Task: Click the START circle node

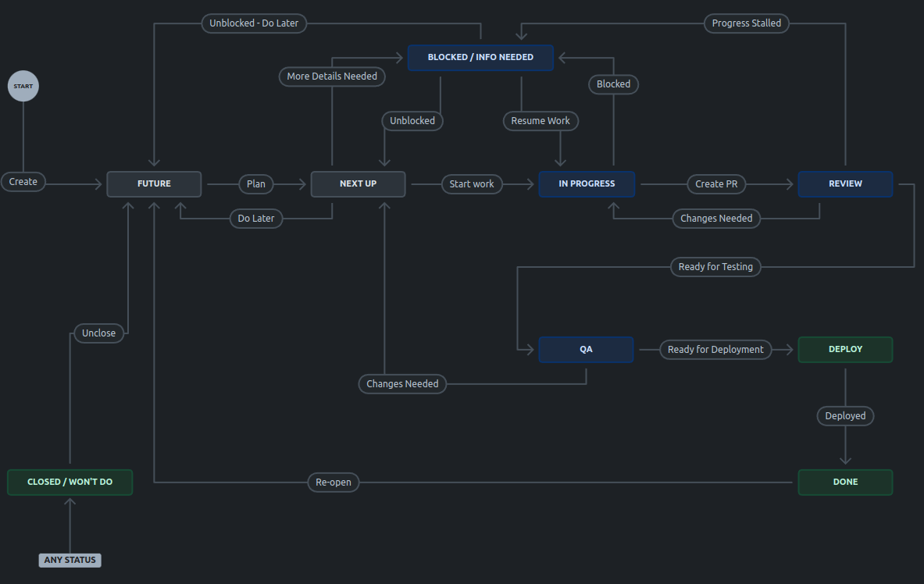Action: (x=23, y=86)
